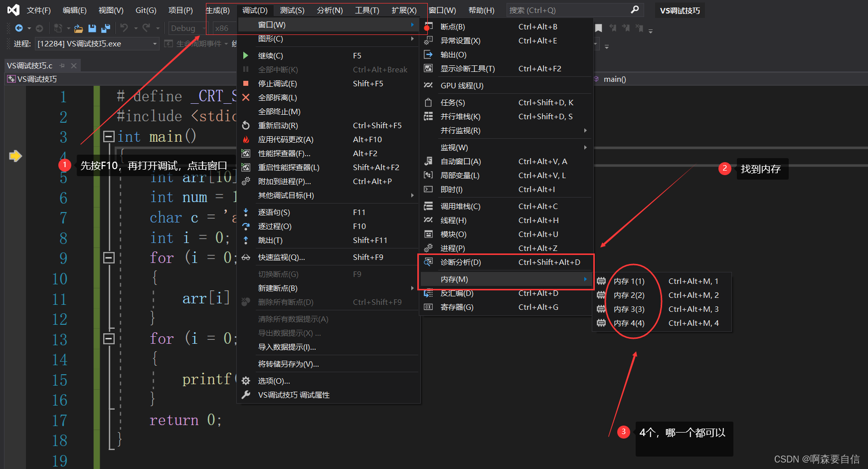This screenshot has height=469, width=868.
Task: Open the 工具(T) menu
Action: click(367, 10)
